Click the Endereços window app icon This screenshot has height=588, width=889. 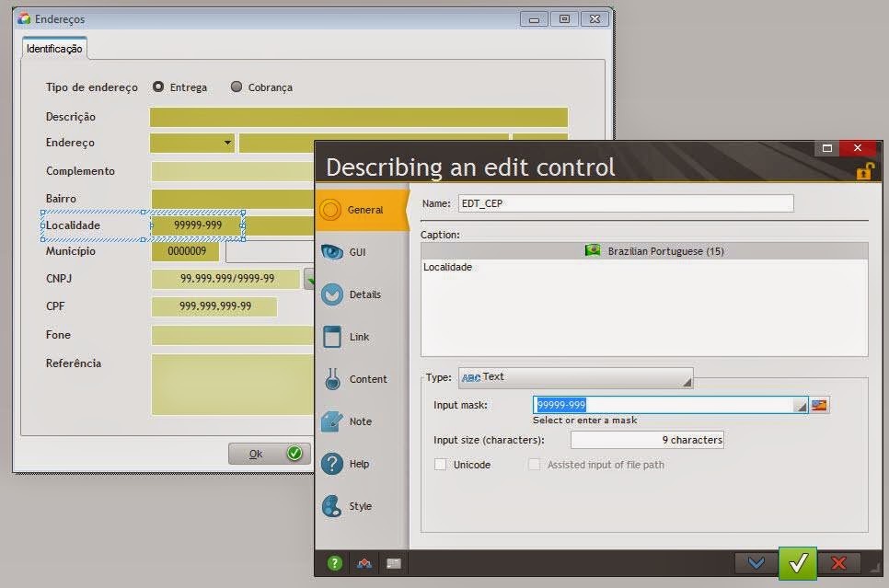(x=24, y=18)
